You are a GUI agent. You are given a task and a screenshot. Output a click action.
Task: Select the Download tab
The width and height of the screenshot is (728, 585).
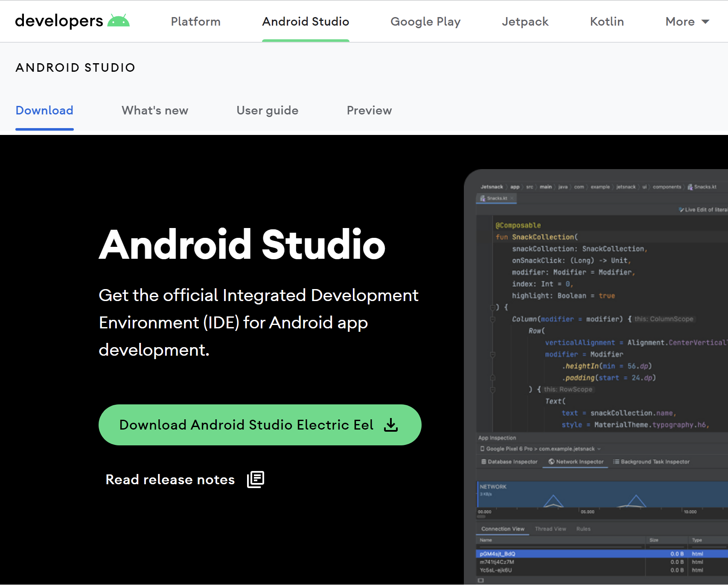(x=44, y=111)
